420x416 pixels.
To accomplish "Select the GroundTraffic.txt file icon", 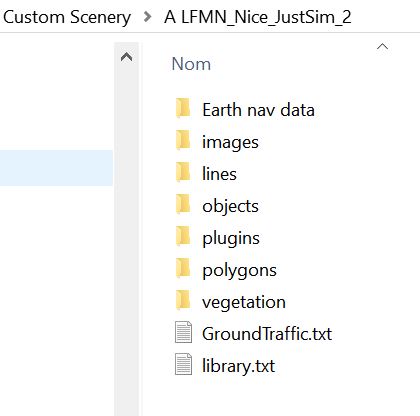I will point(183,332).
